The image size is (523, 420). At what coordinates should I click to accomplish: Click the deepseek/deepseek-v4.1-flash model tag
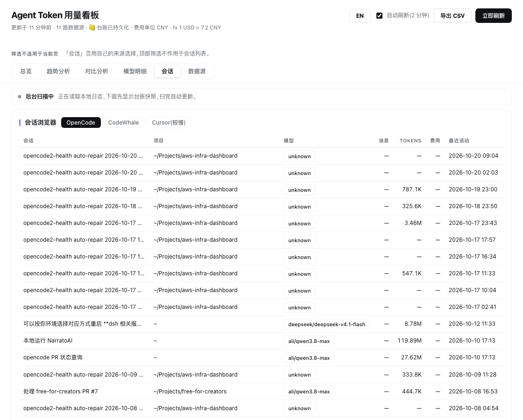326,324
